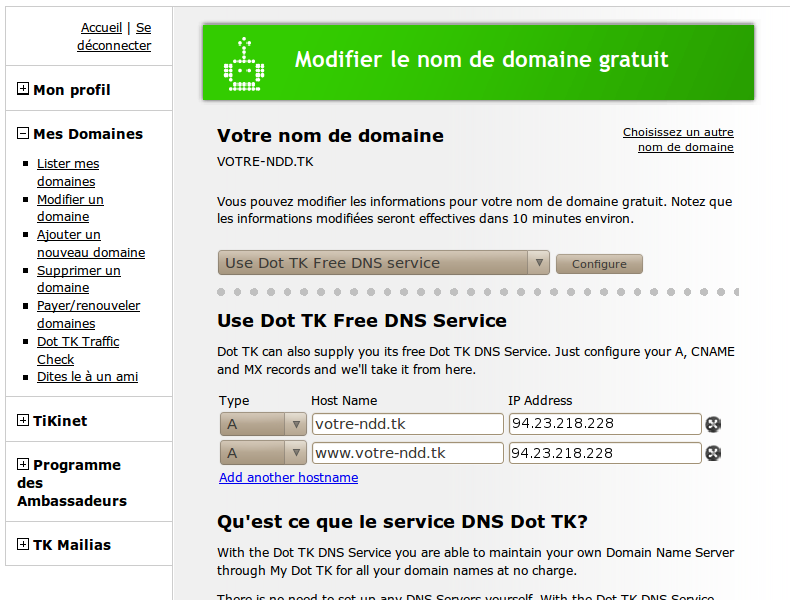796x600 pixels.
Task: Focus the votre-ndd.tk host name field
Action: (408, 424)
